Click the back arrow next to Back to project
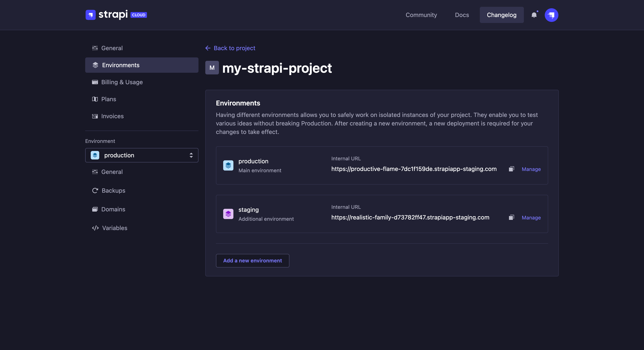 (x=208, y=48)
